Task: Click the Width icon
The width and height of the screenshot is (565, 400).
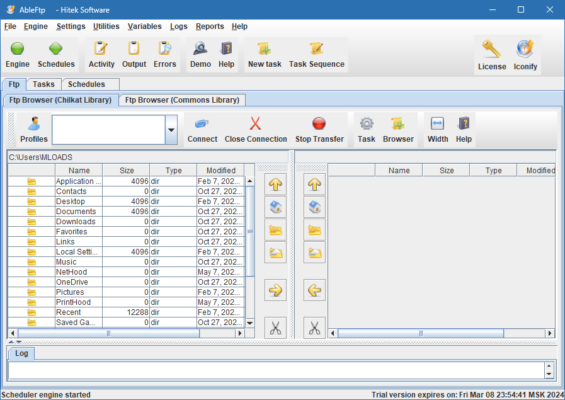Action: (x=437, y=124)
